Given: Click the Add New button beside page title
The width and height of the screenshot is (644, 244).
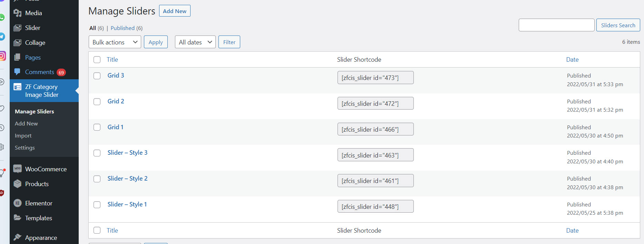Looking at the screenshot, I should 175,11.
